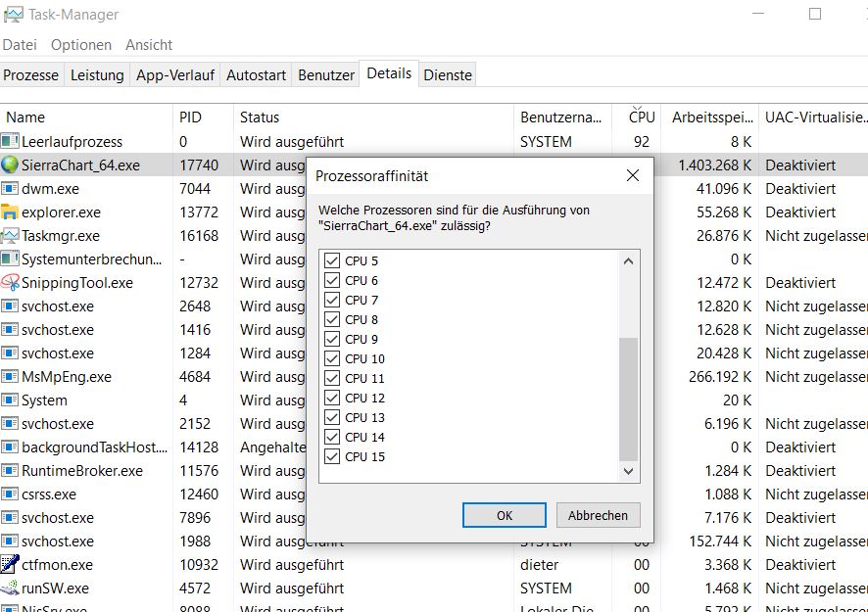The width and height of the screenshot is (868, 612).
Task: Click the ctfmon.exe pen icon
Action: tap(10, 565)
